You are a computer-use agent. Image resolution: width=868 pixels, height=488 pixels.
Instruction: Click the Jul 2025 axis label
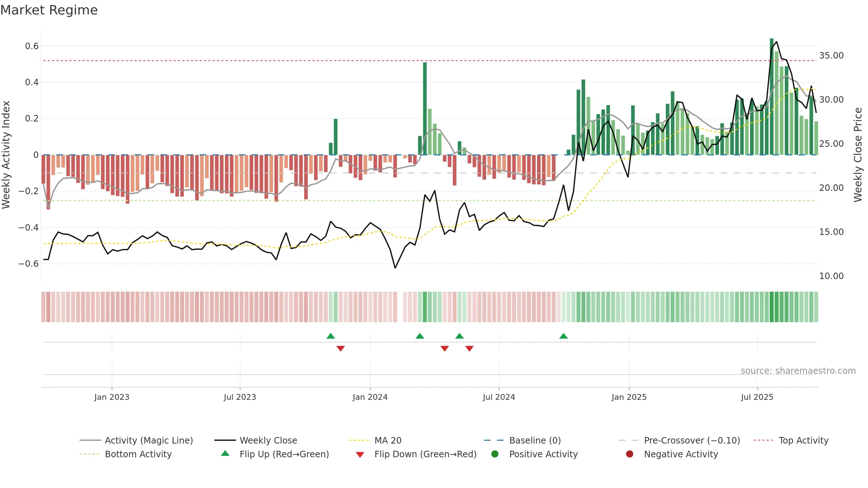757,397
